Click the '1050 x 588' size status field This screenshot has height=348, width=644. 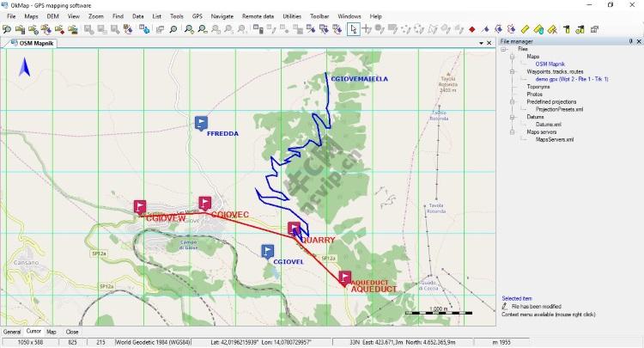click(x=30, y=342)
